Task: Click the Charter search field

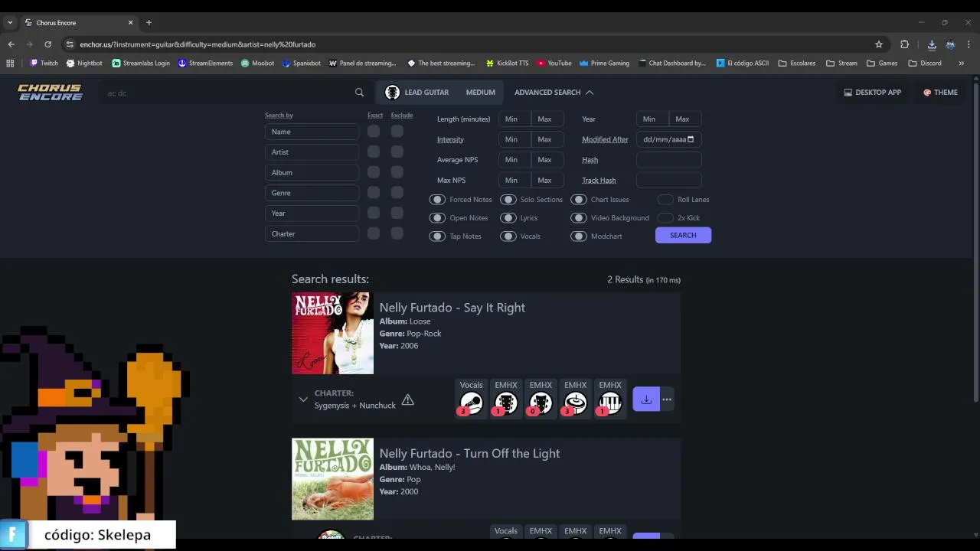Action: coord(312,233)
